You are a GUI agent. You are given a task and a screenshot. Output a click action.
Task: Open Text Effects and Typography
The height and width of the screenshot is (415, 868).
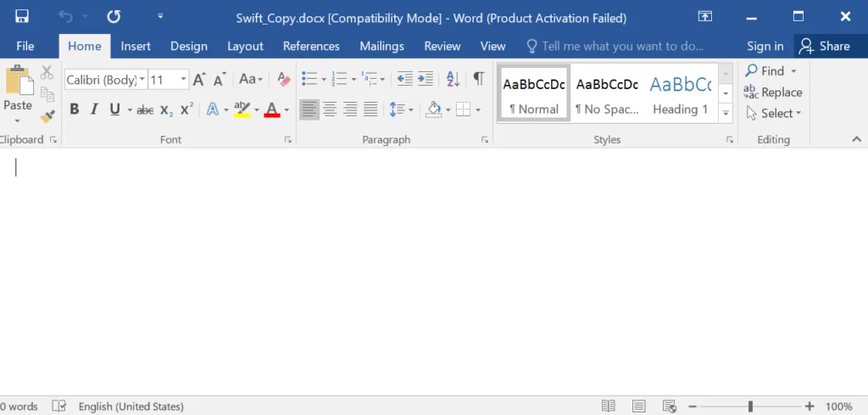point(213,109)
